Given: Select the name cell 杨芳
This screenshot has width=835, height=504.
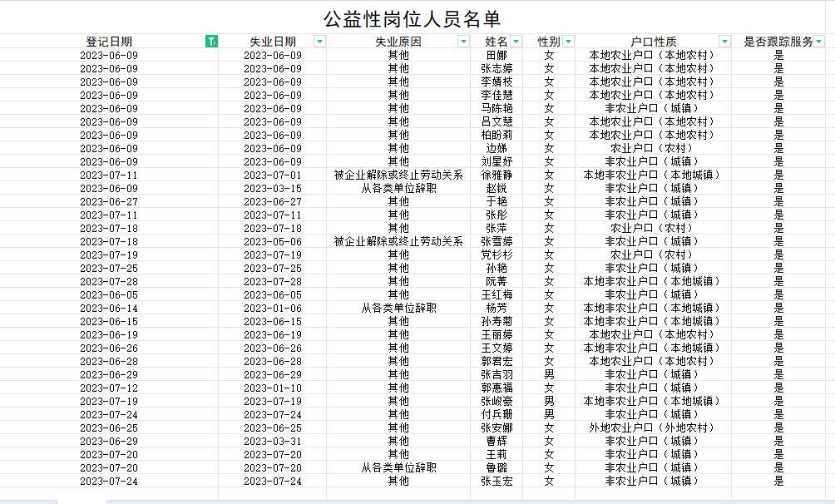Looking at the screenshot, I should (x=497, y=309).
